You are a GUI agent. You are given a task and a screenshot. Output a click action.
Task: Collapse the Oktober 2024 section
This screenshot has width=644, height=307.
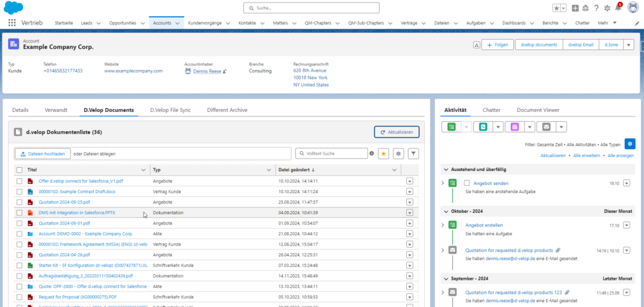click(x=446, y=211)
